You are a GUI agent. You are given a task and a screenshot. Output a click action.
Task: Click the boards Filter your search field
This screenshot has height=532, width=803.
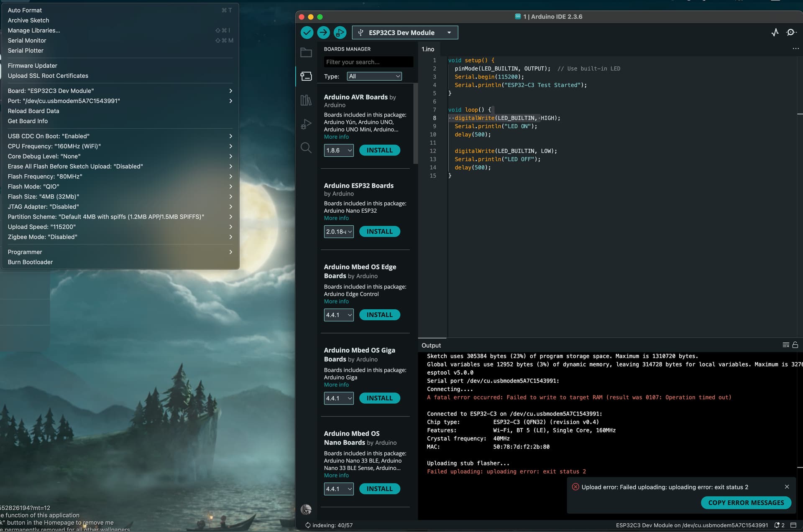point(368,62)
